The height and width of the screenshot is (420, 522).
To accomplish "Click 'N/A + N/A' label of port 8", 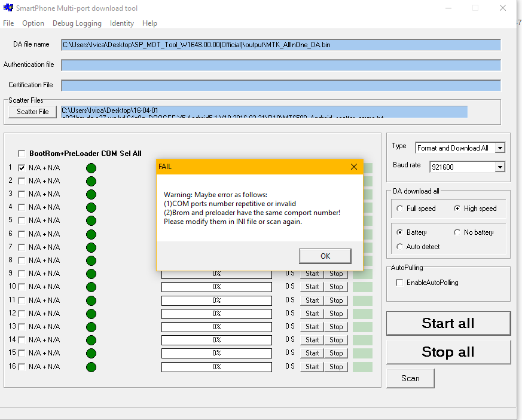I will pyautogui.click(x=44, y=260).
